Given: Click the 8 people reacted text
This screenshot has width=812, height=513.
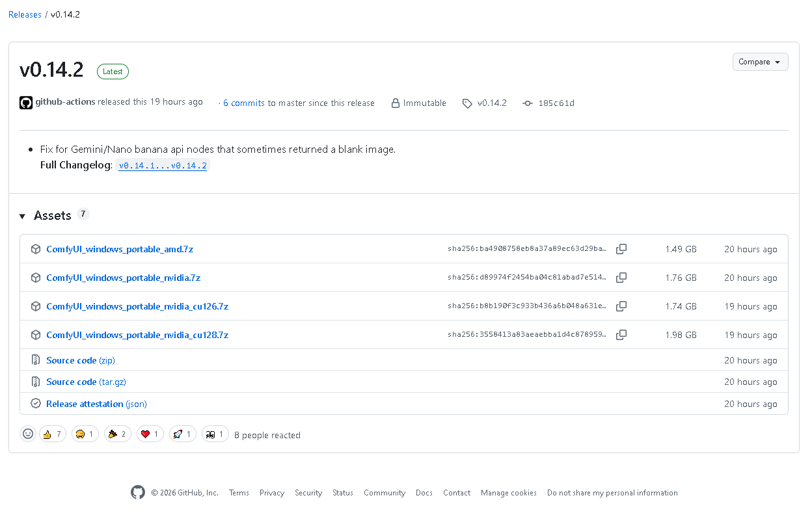Looking at the screenshot, I should click(x=267, y=435).
